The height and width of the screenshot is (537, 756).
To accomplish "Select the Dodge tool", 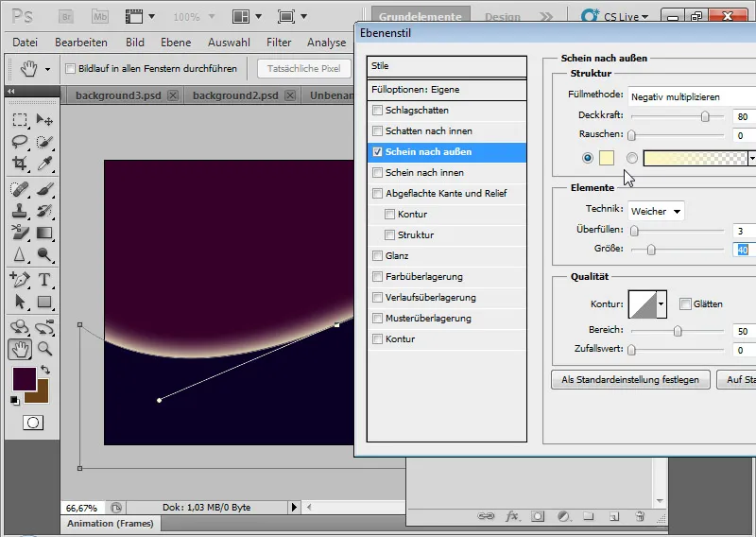I will pyautogui.click(x=44, y=254).
